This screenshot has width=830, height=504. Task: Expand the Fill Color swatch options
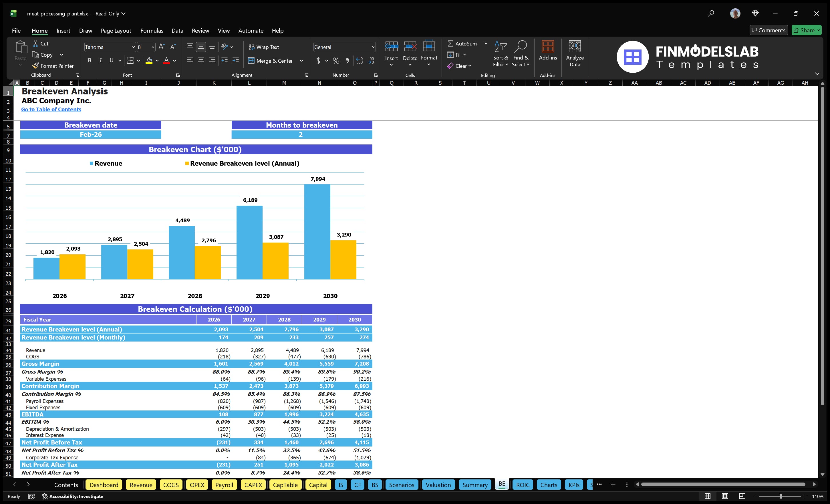click(x=157, y=61)
